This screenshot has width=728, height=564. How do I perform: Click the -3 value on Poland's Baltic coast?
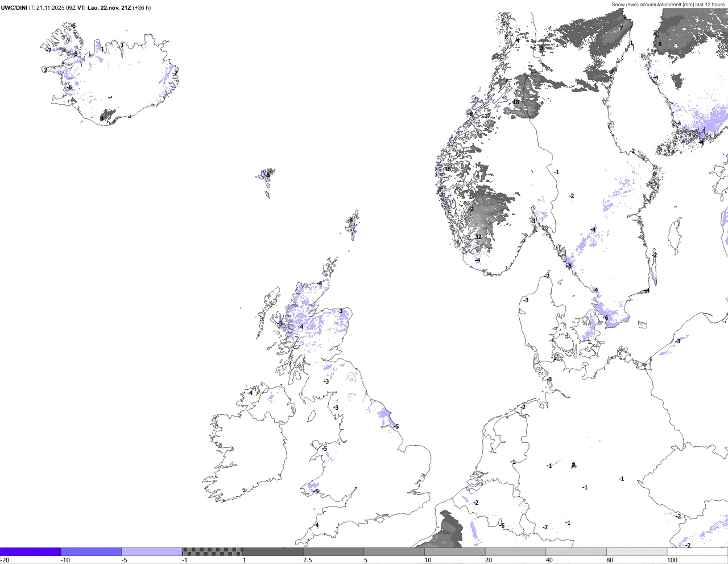click(677, 341)
